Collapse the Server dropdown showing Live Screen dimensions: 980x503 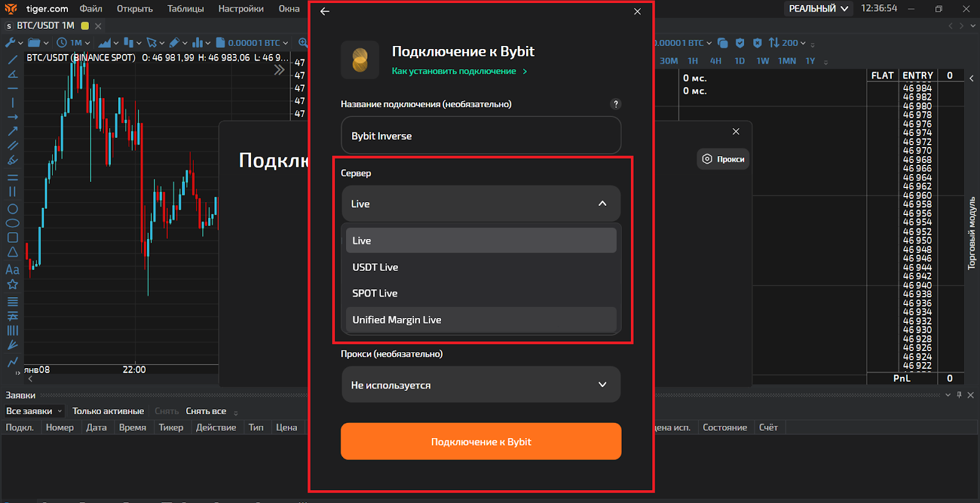coord(481,203)
